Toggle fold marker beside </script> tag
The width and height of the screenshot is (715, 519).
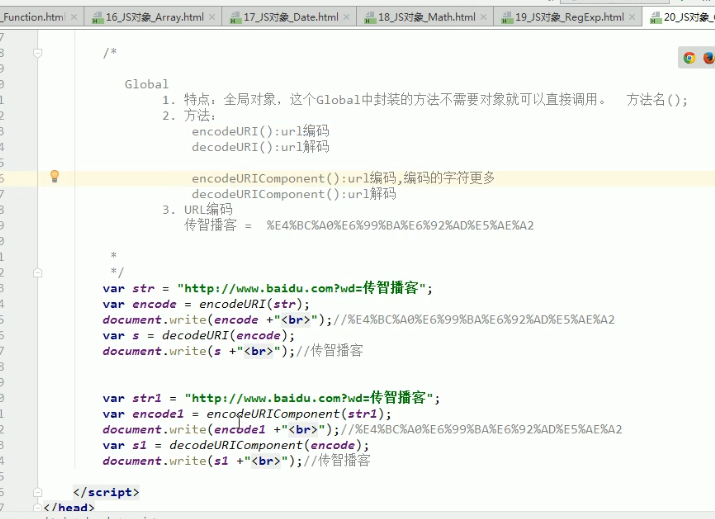tap(38, 493)
